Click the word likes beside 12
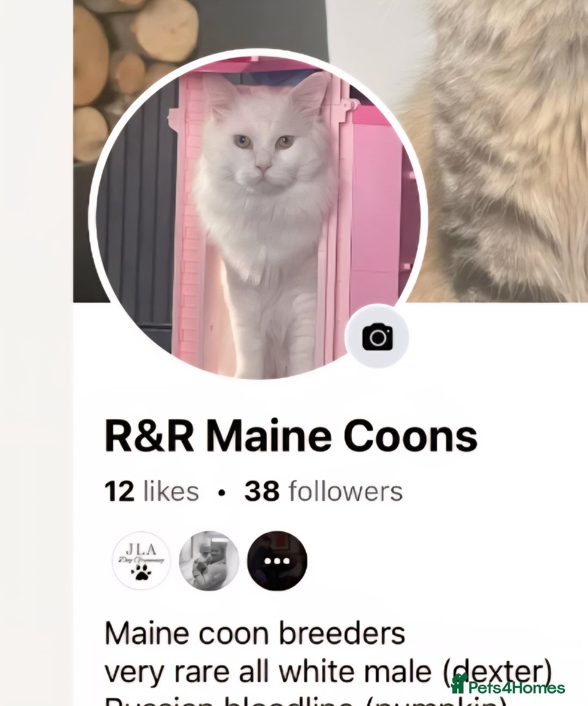The width and height of the screenshot is (588, 706). click(x=171, y=491)
